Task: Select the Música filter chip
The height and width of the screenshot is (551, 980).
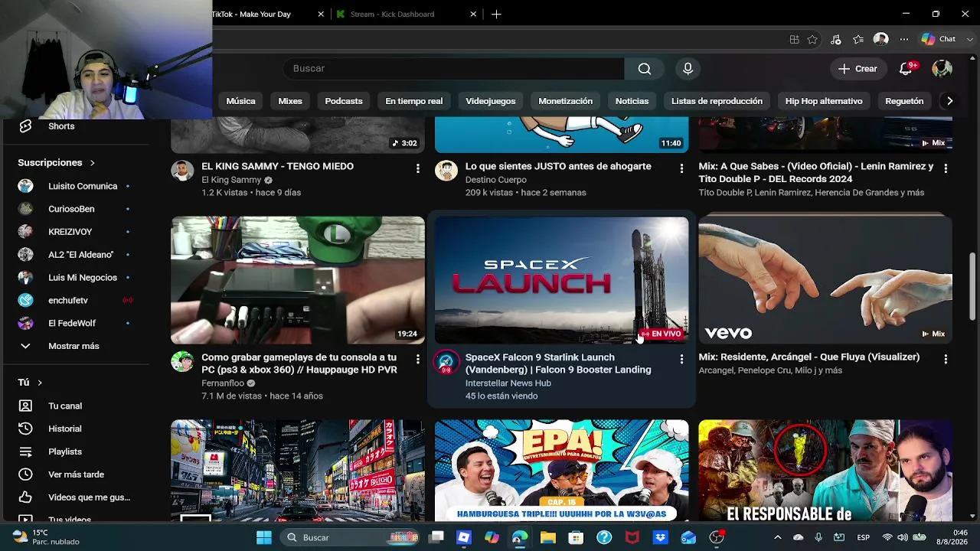Action: 240,101
